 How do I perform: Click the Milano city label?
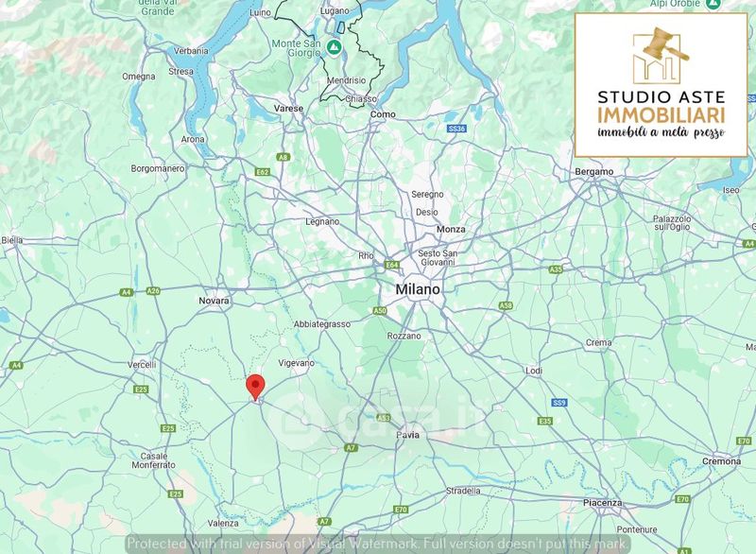point(418,289)
